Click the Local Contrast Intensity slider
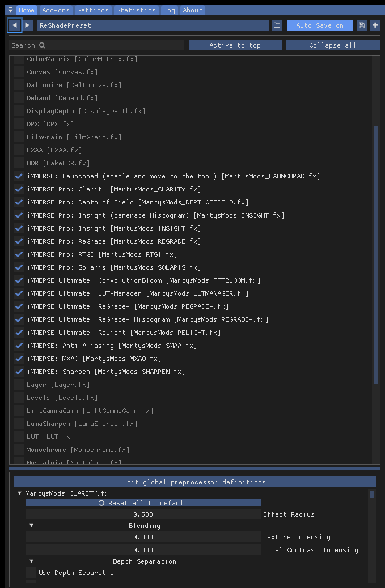The width and height of the screenshot is (385, 588). [x=143, y=550]
